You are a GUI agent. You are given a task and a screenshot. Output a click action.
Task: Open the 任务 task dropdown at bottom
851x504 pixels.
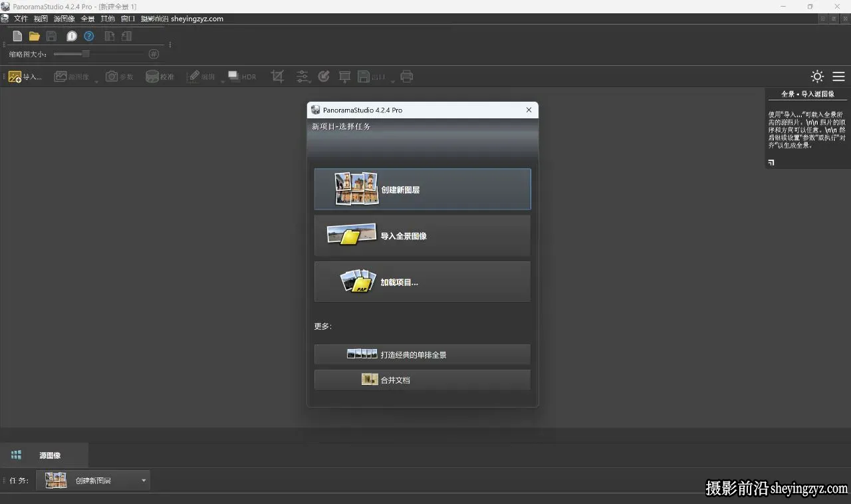point(93,480)
